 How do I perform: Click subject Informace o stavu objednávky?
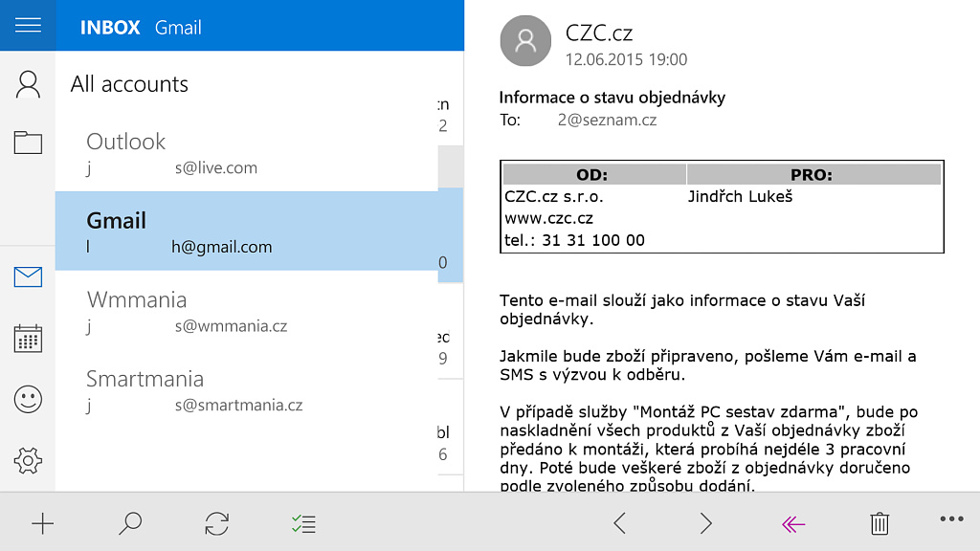coord(612,98)
